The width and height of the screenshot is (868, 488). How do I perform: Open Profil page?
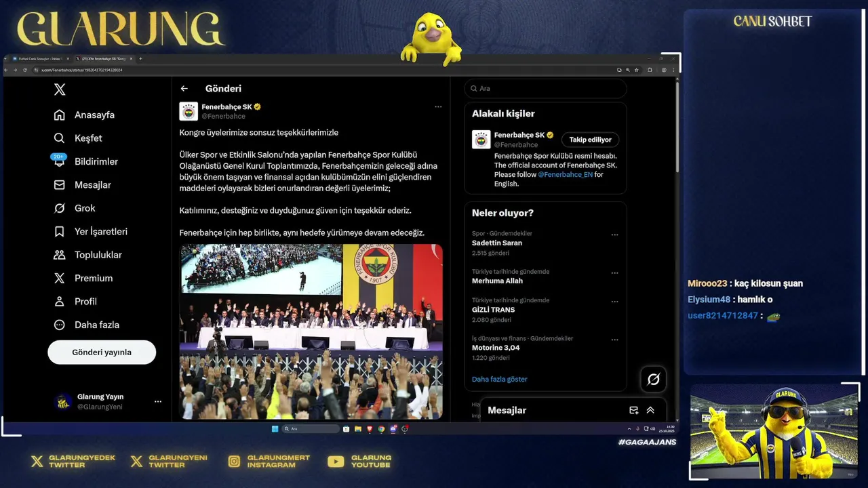[x=75, y=302]
